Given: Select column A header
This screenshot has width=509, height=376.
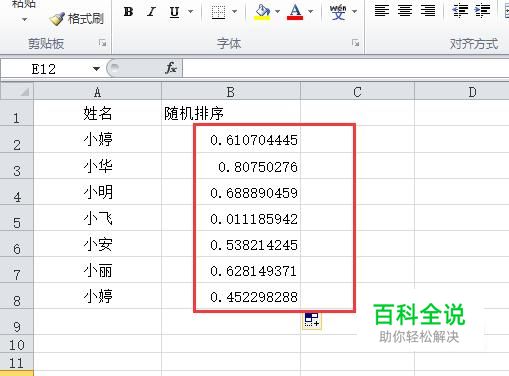Looking at the screenshot, I should (97, 92).
